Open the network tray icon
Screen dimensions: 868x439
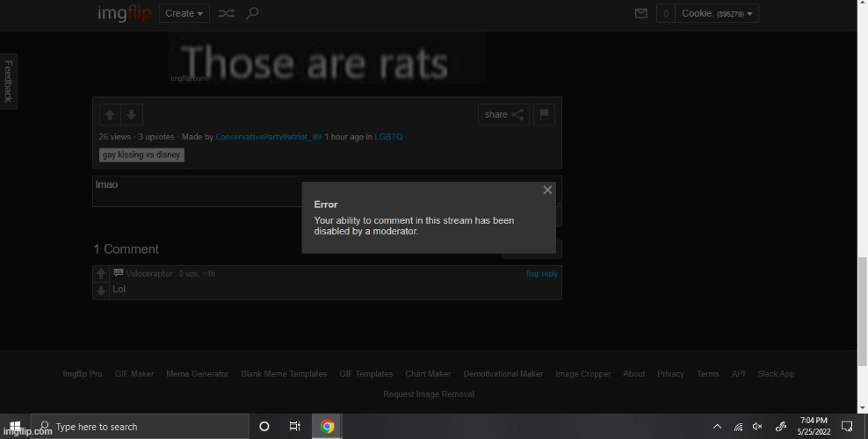(738, 427)
